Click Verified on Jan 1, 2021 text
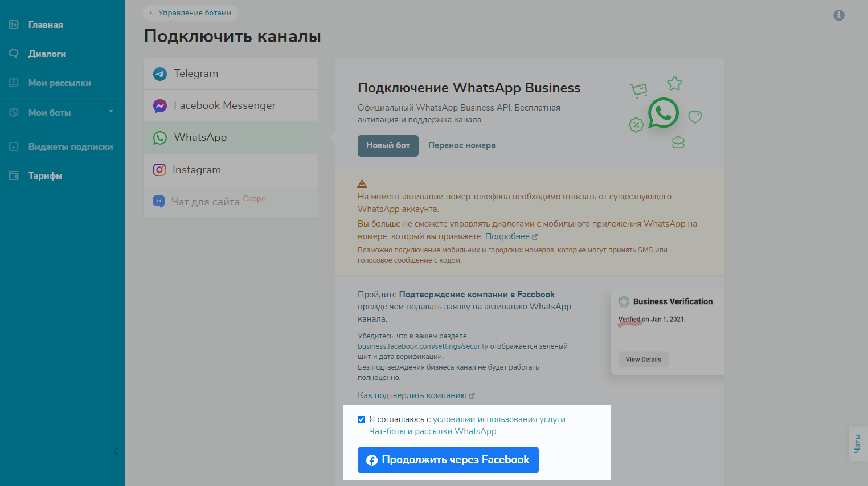868x486 pixels. click(x=652, y=320)
